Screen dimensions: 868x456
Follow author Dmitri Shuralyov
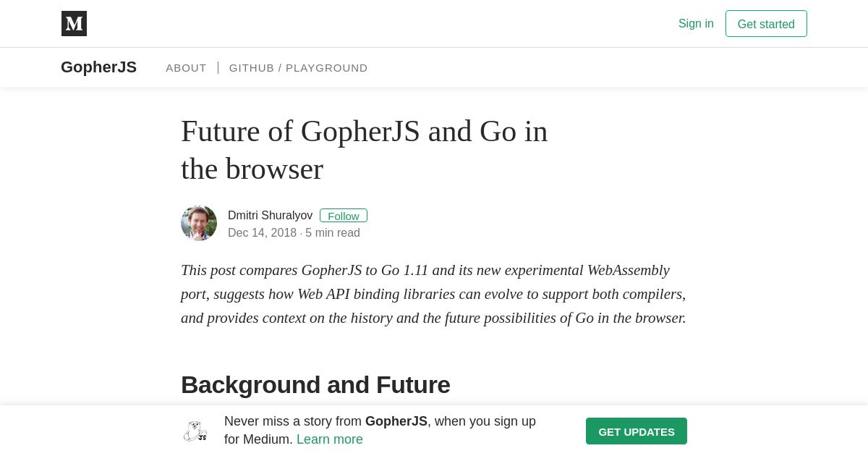344,216
